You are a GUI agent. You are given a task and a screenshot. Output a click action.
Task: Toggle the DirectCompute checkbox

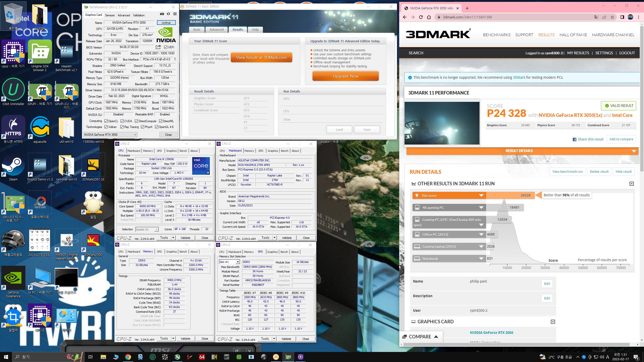point(137,121)
